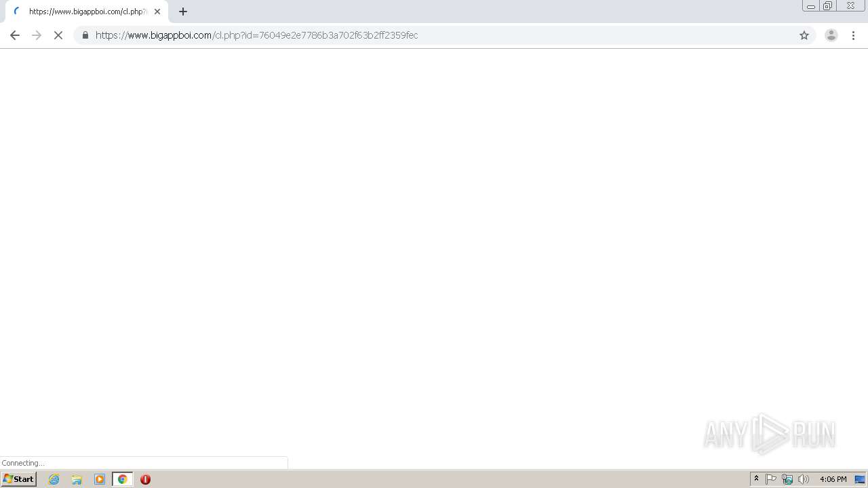Close the bigappboi.com tab
Screen dimensions: 868x488
pyautogui.click(x=157, y=12)
